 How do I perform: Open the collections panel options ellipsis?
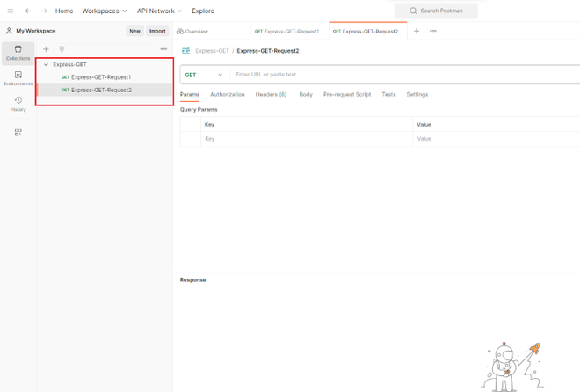(163, 49)
